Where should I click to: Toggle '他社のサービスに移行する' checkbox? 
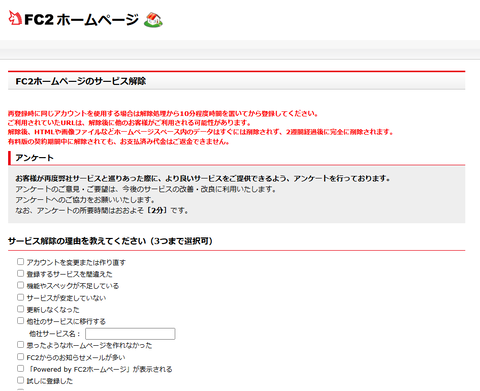pos(21,321)
